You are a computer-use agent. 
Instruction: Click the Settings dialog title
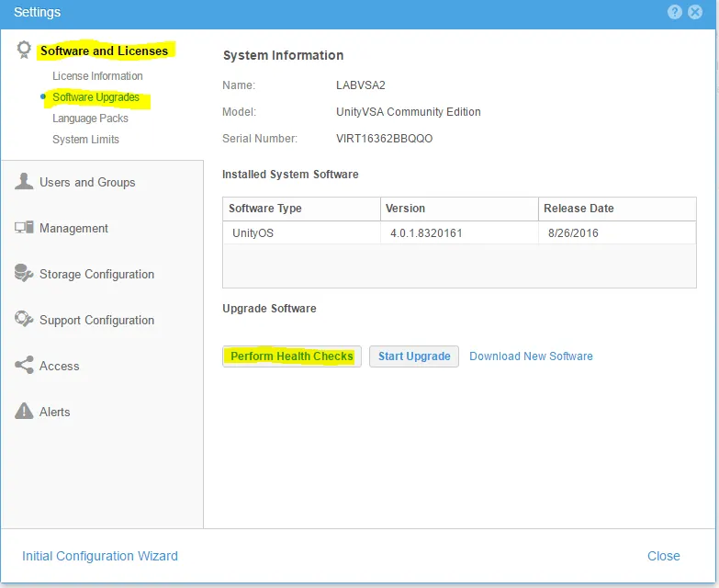(37, 12)
